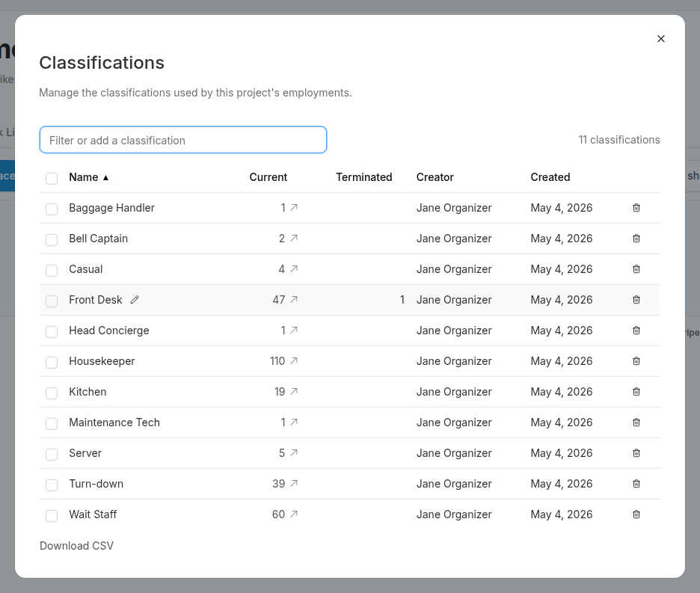Download CSV of classifications

coord(76,546)
